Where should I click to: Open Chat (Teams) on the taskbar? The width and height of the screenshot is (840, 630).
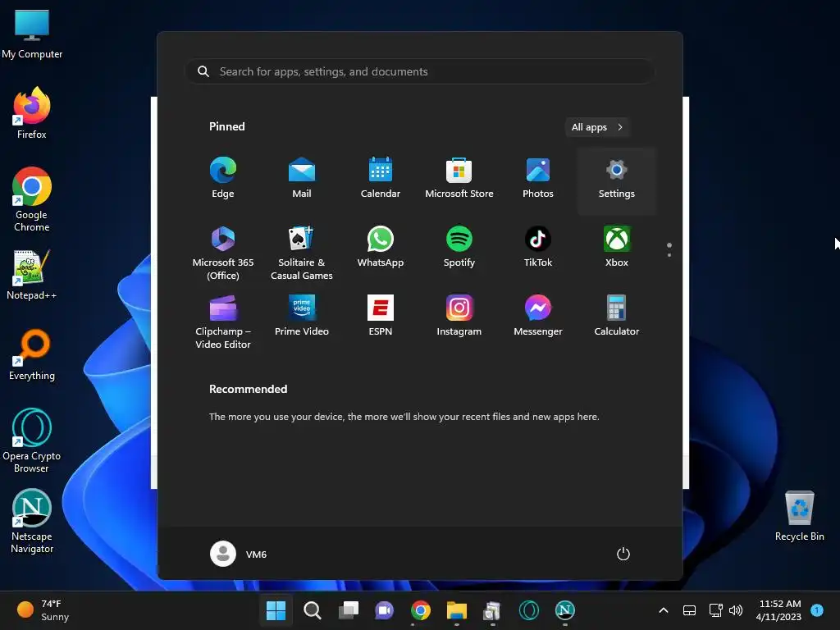tap(384, 610)
